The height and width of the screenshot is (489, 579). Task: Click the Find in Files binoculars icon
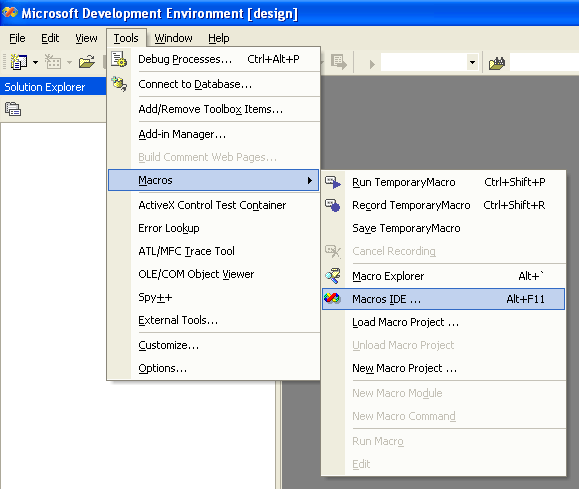coord(497,63)
